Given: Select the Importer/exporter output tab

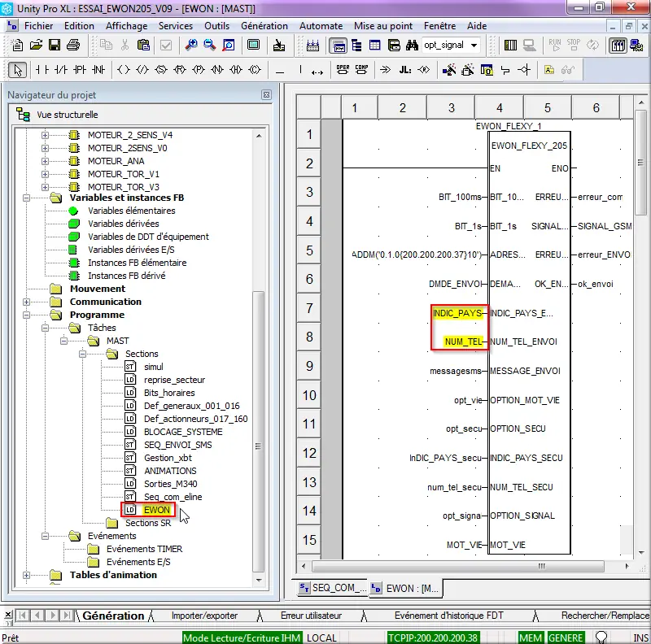Looking at the screenshot, I should [205, 616].
